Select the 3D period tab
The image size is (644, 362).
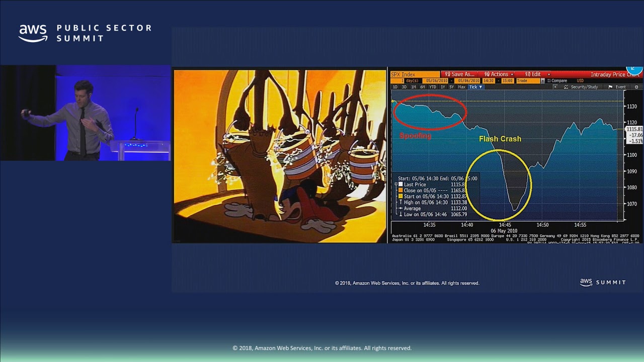(x=404, y=87)
